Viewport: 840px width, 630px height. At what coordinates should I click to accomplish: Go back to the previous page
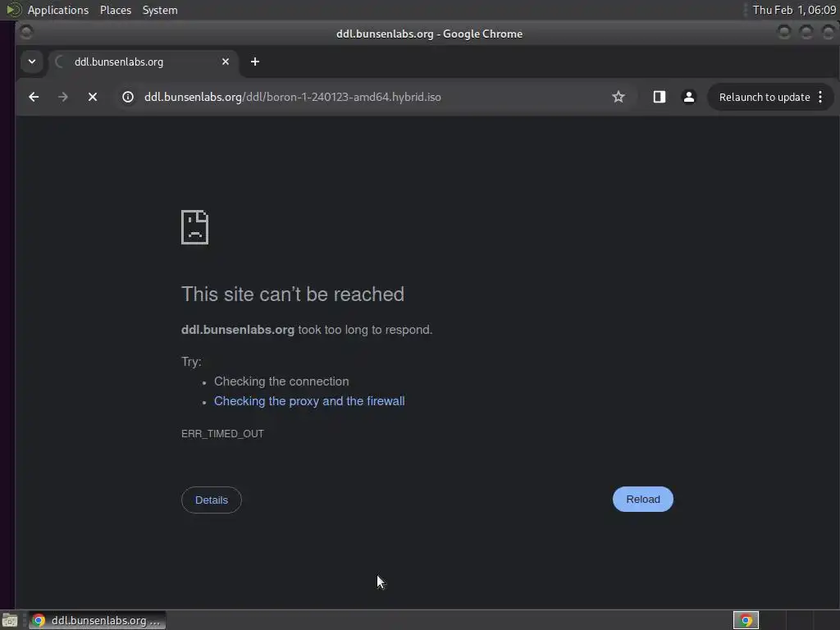click(x=34, y=97)
